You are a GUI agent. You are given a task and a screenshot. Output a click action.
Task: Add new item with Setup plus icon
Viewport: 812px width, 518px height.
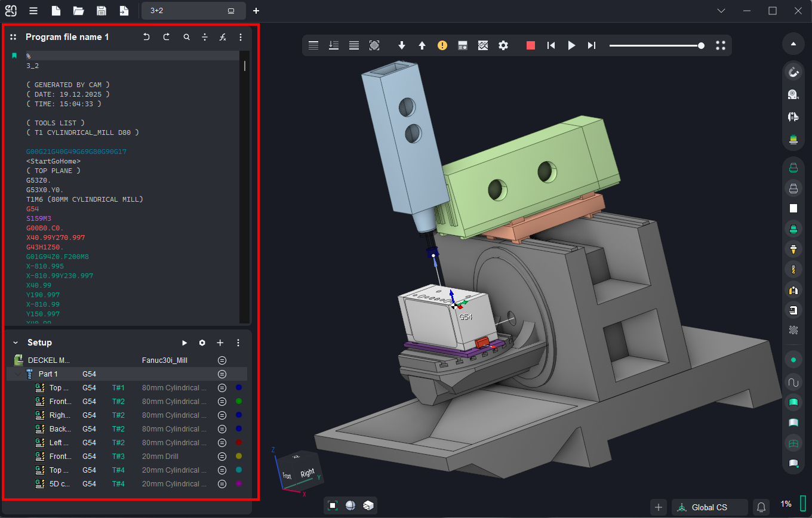pyautogui.click(x=220, y=343)
